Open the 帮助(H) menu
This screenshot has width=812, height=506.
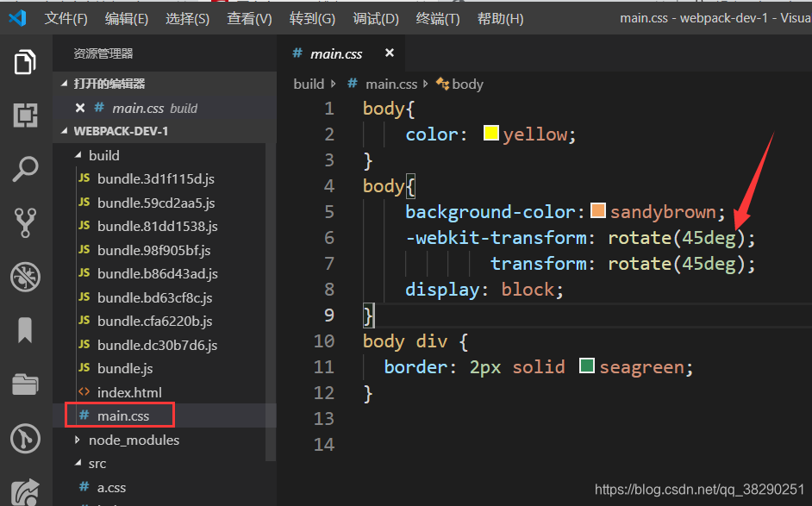pyautogui.click(x=500, y=19)
